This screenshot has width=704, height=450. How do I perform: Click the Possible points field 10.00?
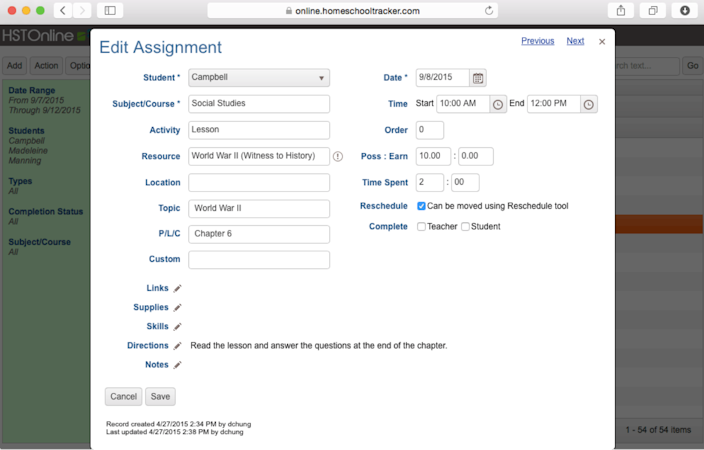[x=433, y=156]
